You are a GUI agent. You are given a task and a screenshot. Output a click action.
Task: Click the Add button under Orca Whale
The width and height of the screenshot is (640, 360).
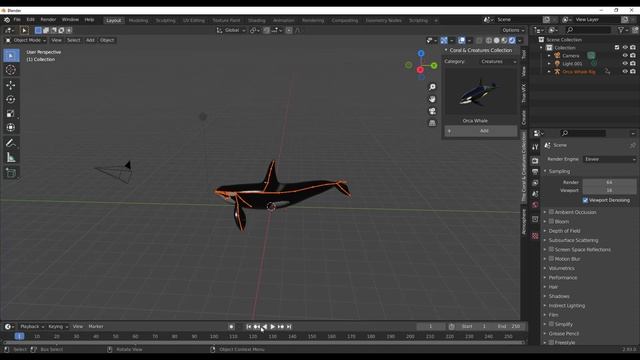pos(481,131)
